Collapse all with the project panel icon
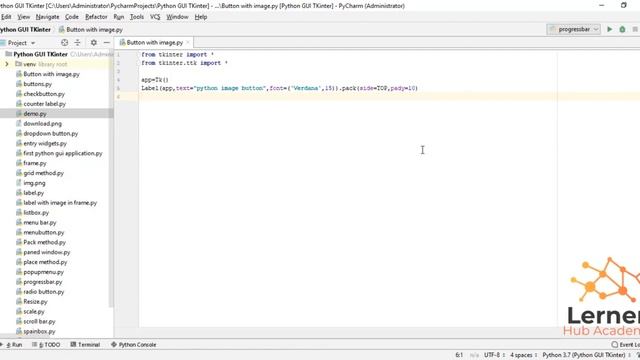This screenshot has height=360, width=640. tap(78, 42)
